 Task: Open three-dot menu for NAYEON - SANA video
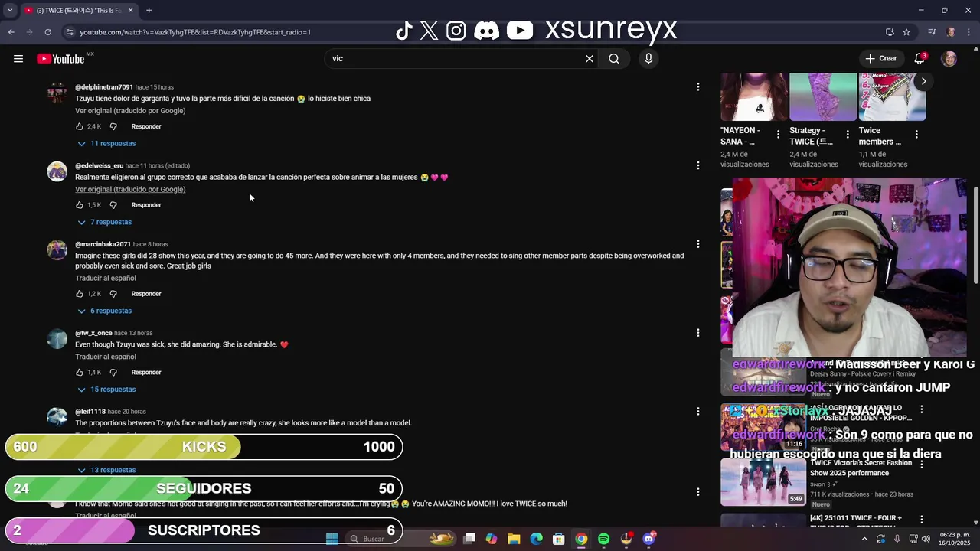click(778, 135)
